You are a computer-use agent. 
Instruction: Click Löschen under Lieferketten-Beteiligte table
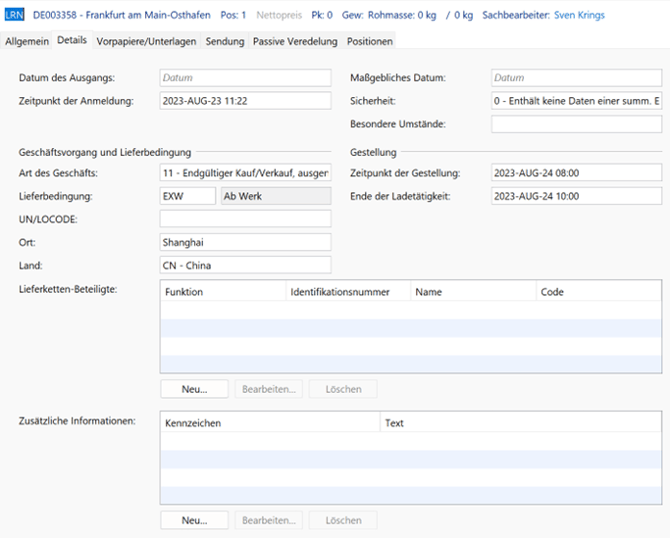(344, 389)
